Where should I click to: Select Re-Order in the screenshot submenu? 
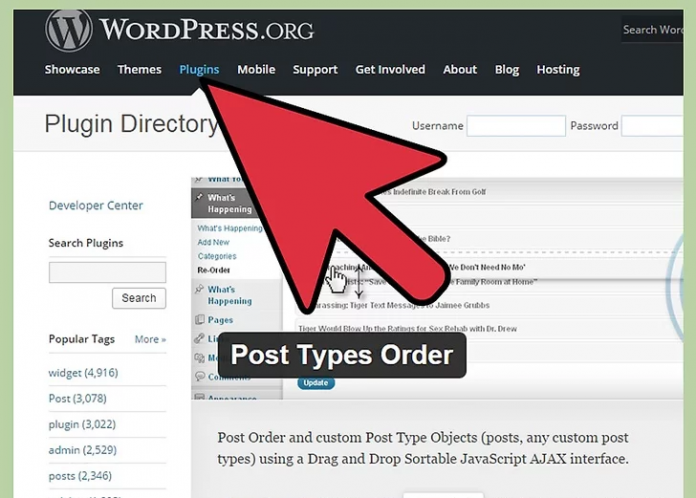(x=215, y=270)
